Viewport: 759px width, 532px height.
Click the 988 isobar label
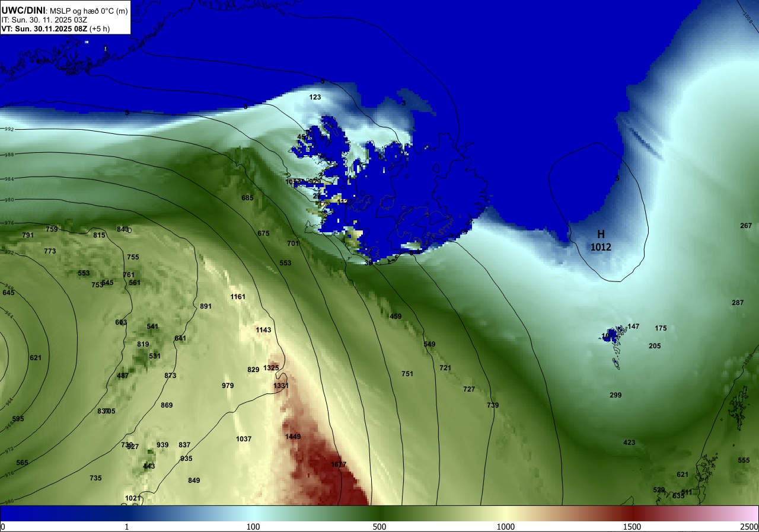[x=9, y=155]
